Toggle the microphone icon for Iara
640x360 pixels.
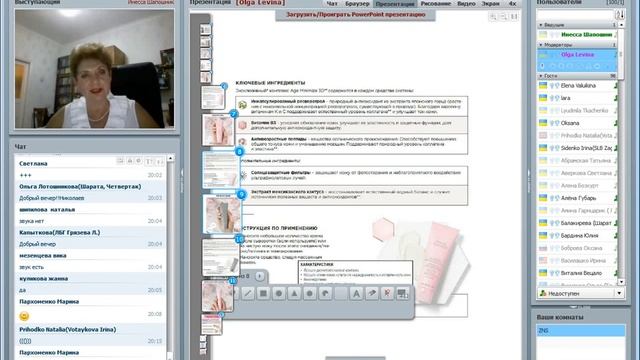[552, 98]
